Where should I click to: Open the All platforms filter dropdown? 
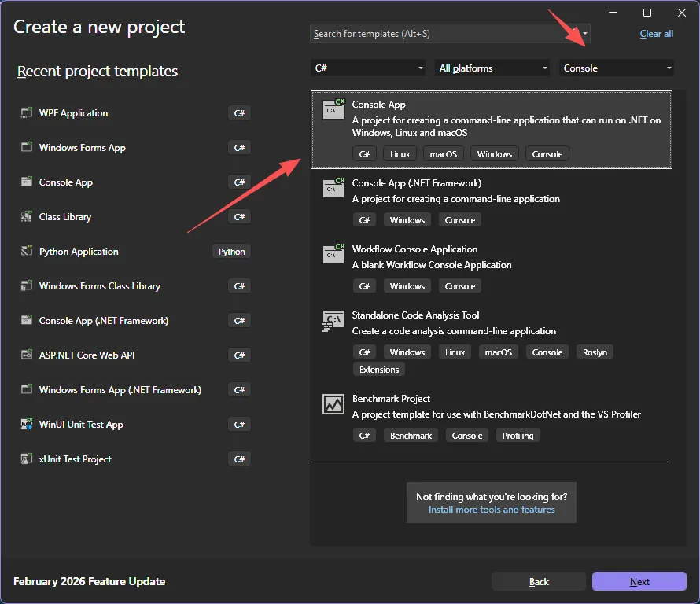[x=492, y=68]
